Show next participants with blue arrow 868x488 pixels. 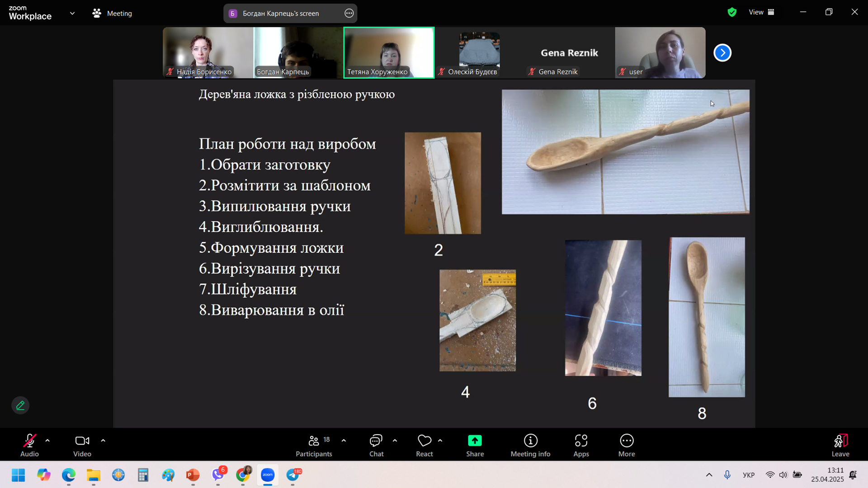tap(722, 53)
